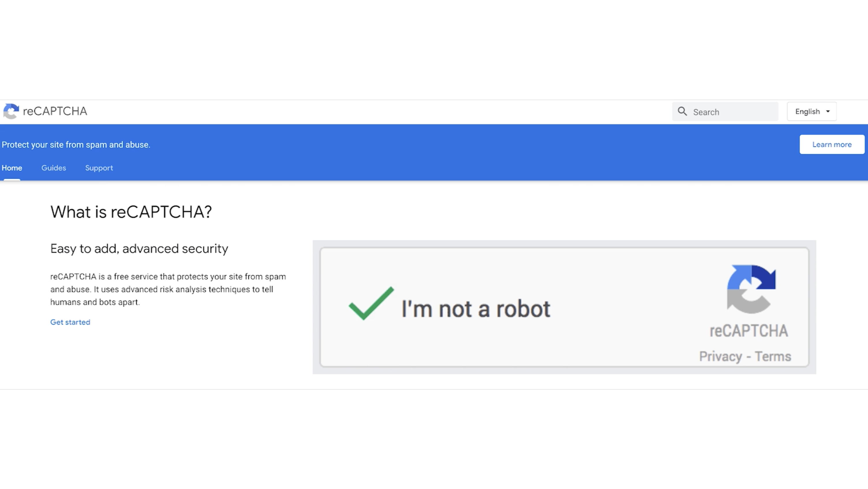Open the Privacy link in the widget
868x489 pixels.
coord(721,356)
